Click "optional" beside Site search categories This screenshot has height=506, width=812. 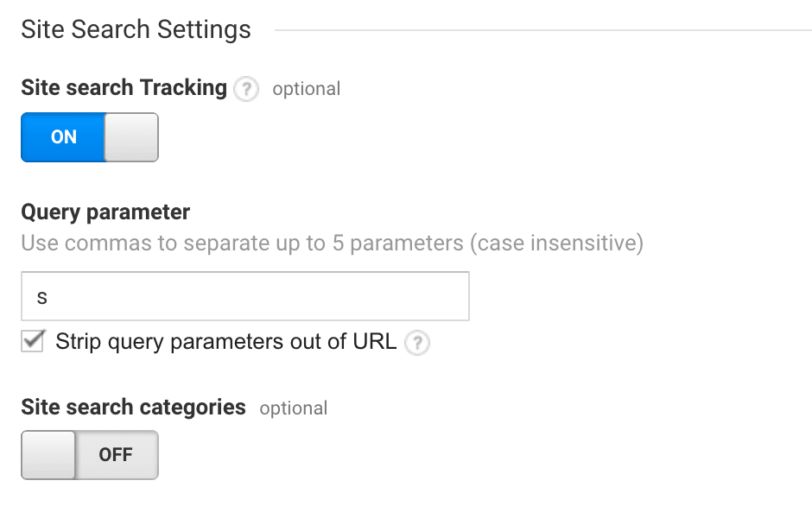[294, 408]
